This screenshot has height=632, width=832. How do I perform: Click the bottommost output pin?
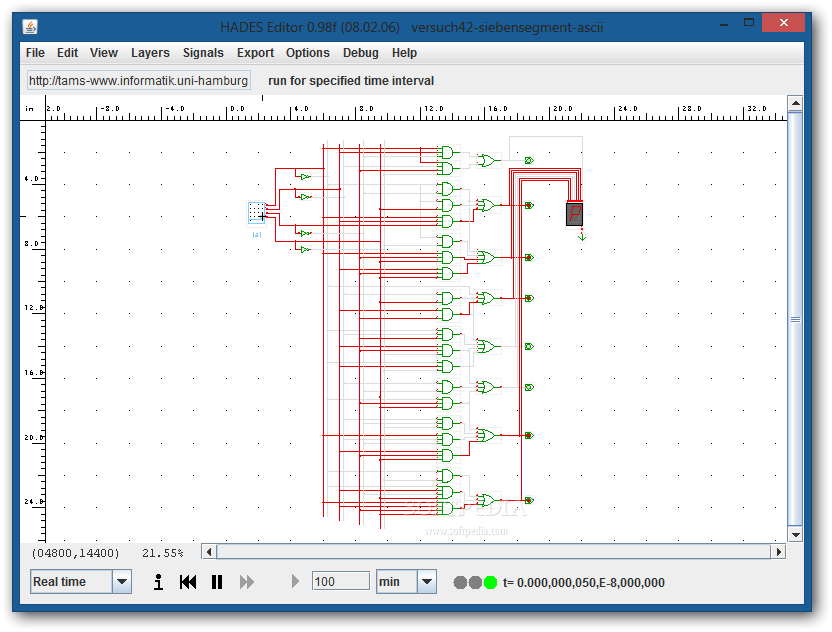point(529,500)
